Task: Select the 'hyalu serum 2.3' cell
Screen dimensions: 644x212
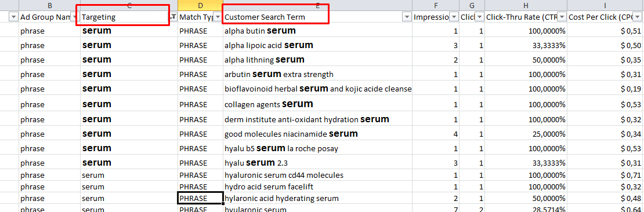Action: point(317,162)
